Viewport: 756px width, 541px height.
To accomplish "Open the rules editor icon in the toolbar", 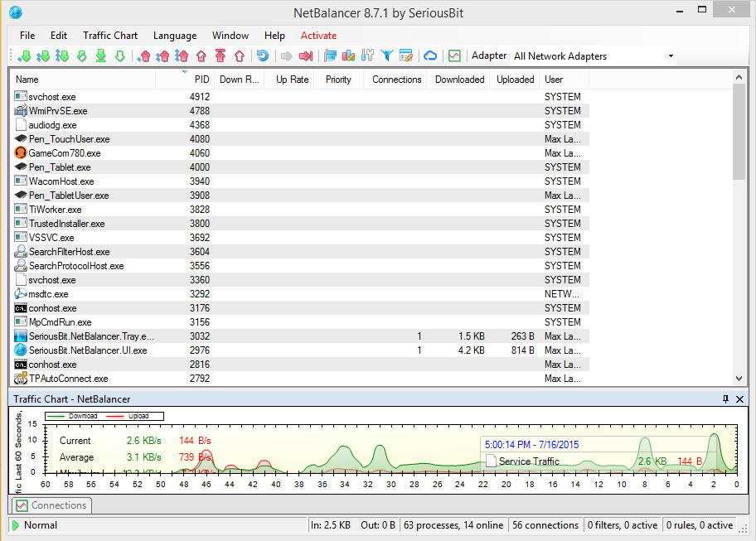I will pyautogui.click(x=405, y=56).
